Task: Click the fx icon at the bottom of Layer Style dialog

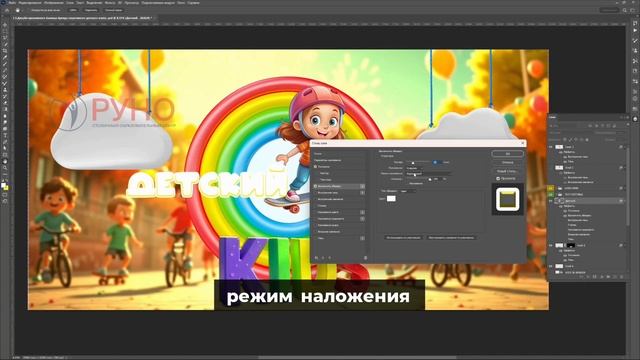Action: point(316,258)
